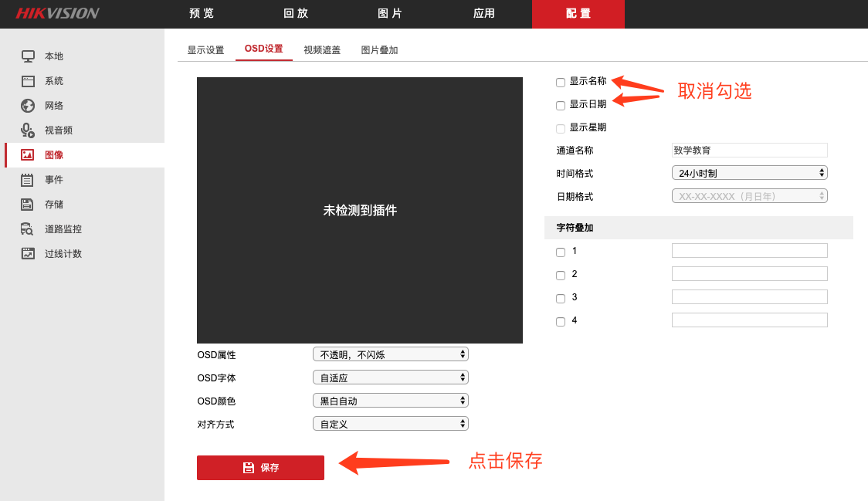Open the OSD颜色 color selector
The height and width of the screenshot is (501, 868).
pyautogui.click(x=390, y=401)
